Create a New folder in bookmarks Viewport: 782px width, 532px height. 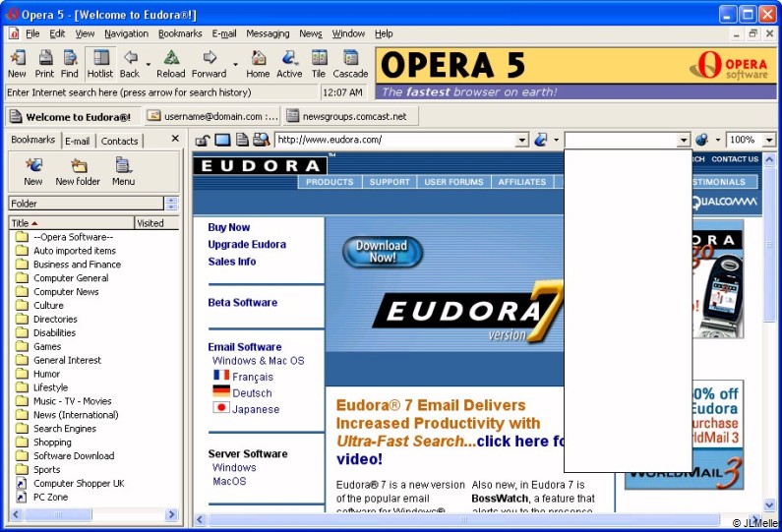point(78,171)
